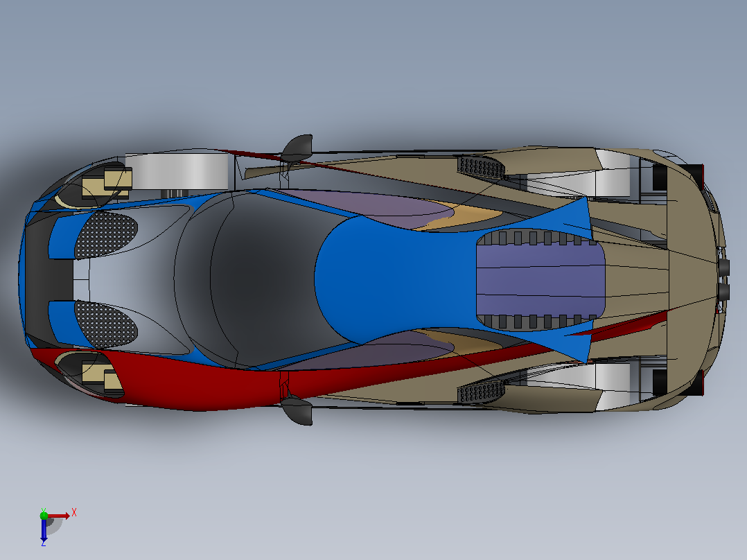Click the blue Z axis arrow of triad
Image resolution: width=747 pixels, height=560 pixels.
(44, 530)
